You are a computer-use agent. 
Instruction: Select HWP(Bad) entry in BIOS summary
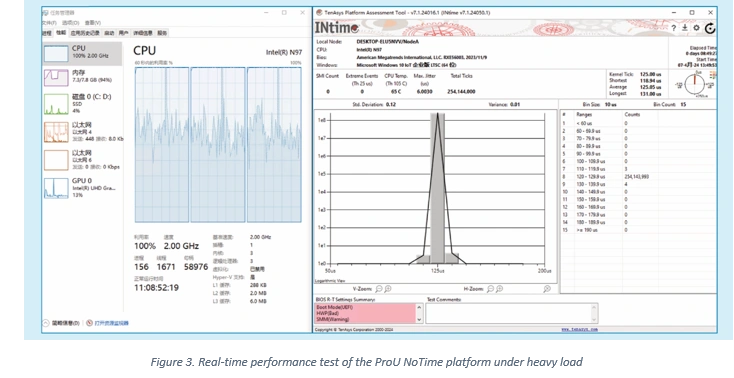tap(327, 313)
